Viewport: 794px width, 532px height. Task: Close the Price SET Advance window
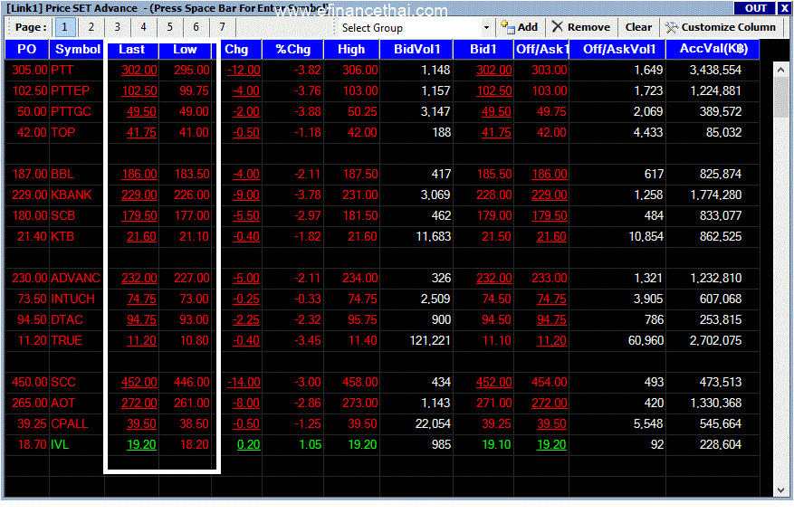(x=784, y=8)
